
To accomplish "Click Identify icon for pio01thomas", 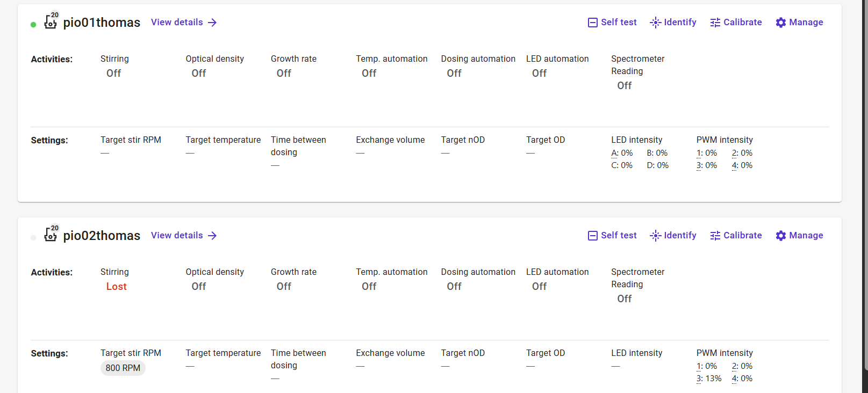I will (656, 23).
